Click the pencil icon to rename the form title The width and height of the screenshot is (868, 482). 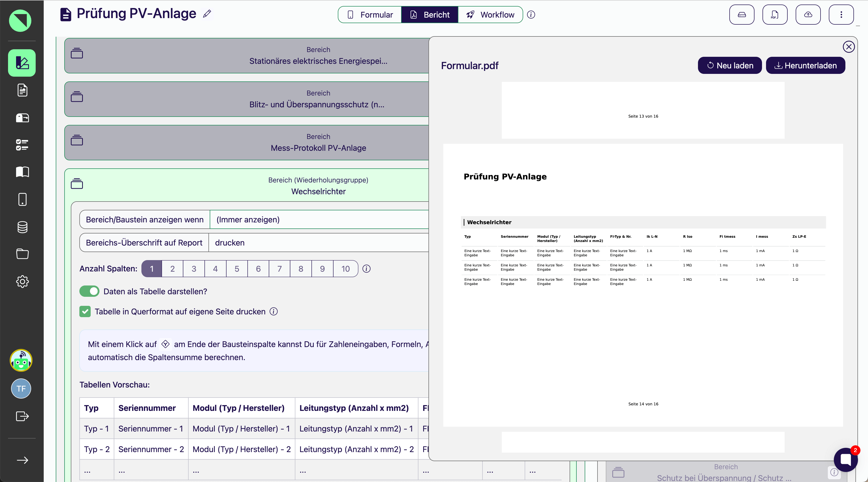(x=207, y=14)
